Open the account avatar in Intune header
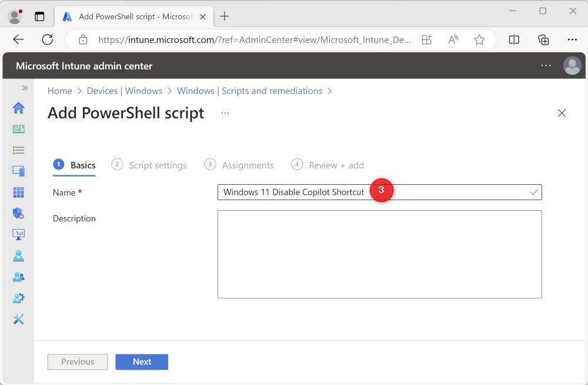 (x=572, y=66)
